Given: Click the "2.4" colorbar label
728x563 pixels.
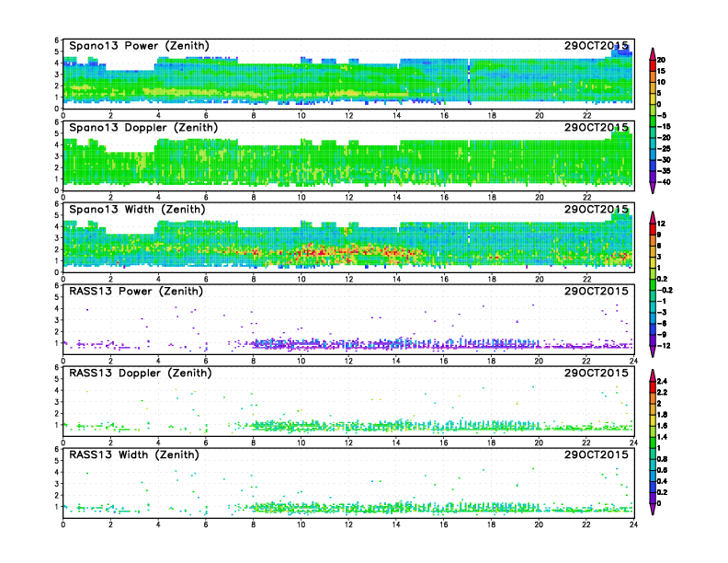Looking at the screenshot, I should pyautogui.click(x=663, y=381).
